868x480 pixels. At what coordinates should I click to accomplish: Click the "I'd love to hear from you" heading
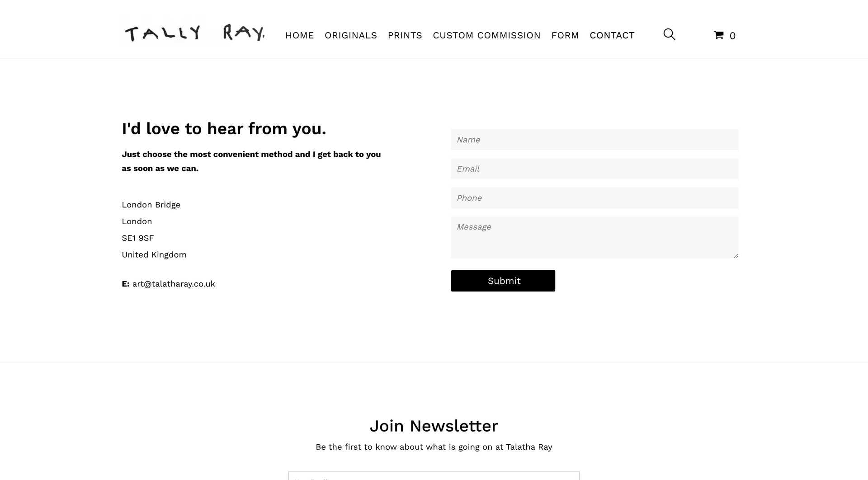pos(224,129)
